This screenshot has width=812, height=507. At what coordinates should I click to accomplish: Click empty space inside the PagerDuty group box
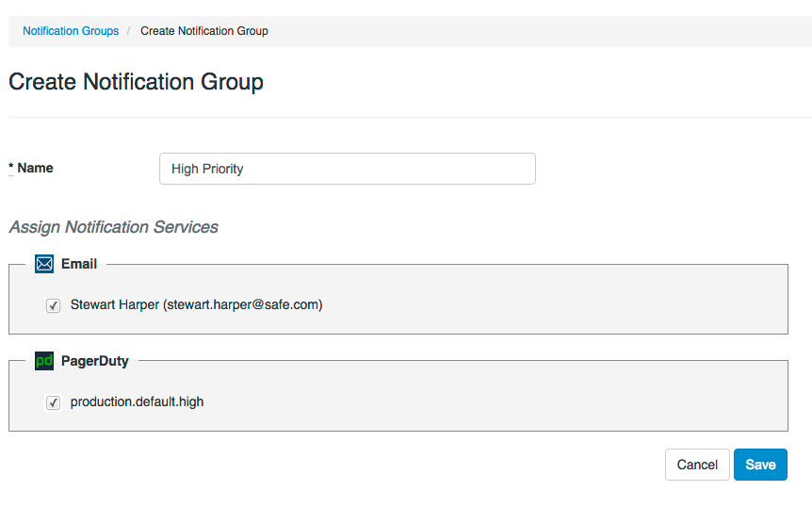[x=565, y=402]
